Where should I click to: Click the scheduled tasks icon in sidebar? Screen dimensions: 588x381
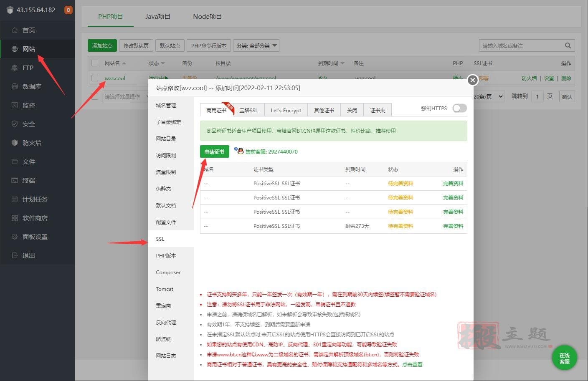(15, 199)
